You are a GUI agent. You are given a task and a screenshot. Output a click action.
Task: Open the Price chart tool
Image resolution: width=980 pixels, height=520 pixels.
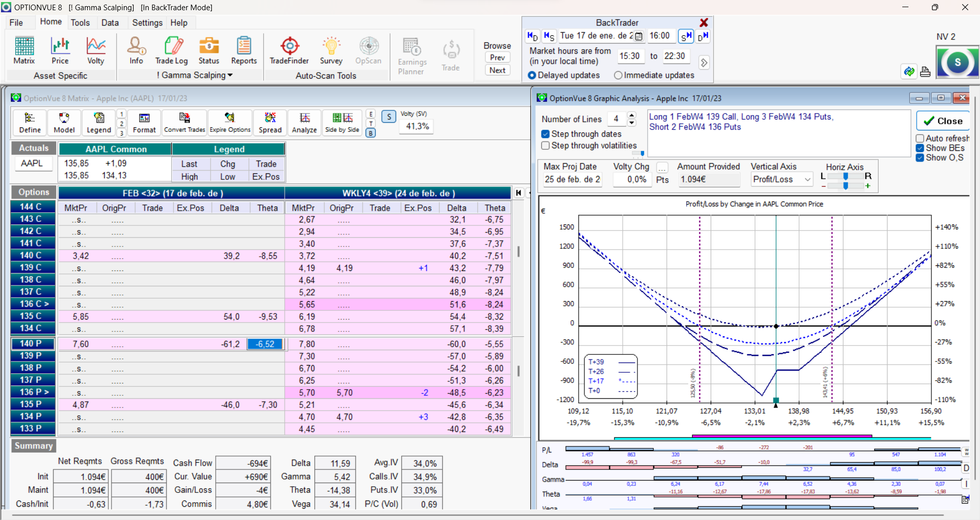pyautogui.click(x=60, y=51)
